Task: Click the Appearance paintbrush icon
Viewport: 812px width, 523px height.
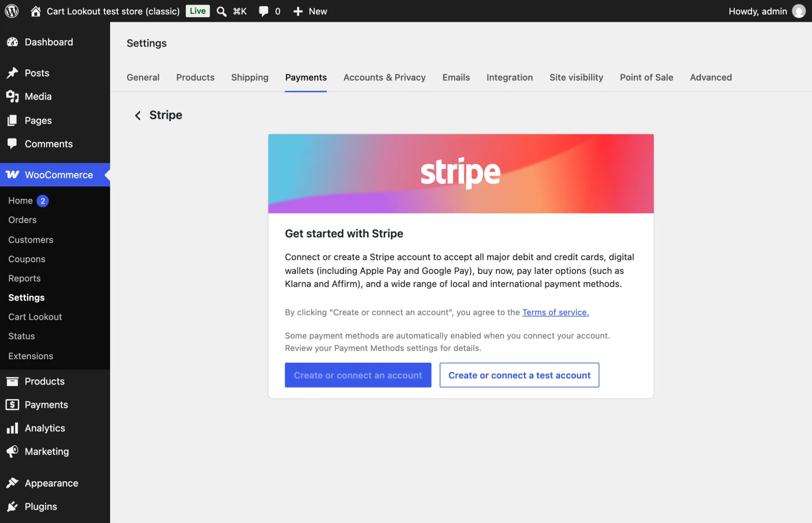Action: pyautogui.click(x=12, y=483)
